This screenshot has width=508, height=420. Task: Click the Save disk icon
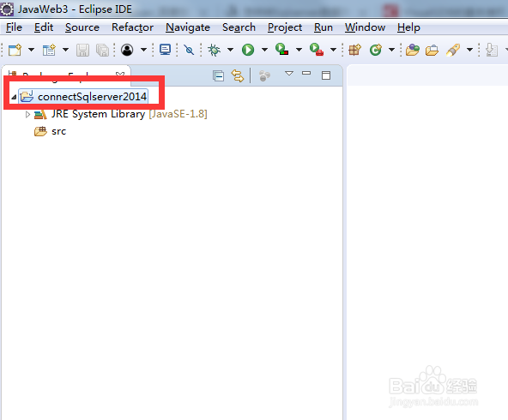pyautogui.click(x=82, y=51)
